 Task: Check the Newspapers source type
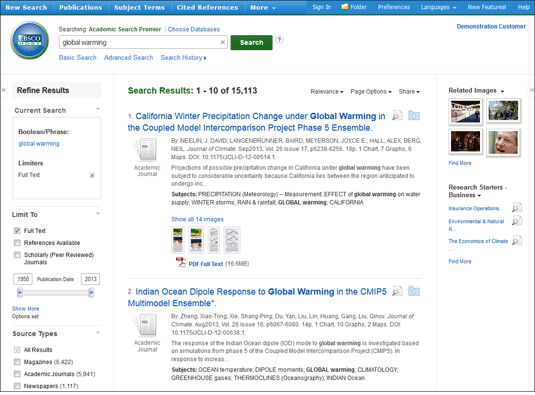click(17, 386)
